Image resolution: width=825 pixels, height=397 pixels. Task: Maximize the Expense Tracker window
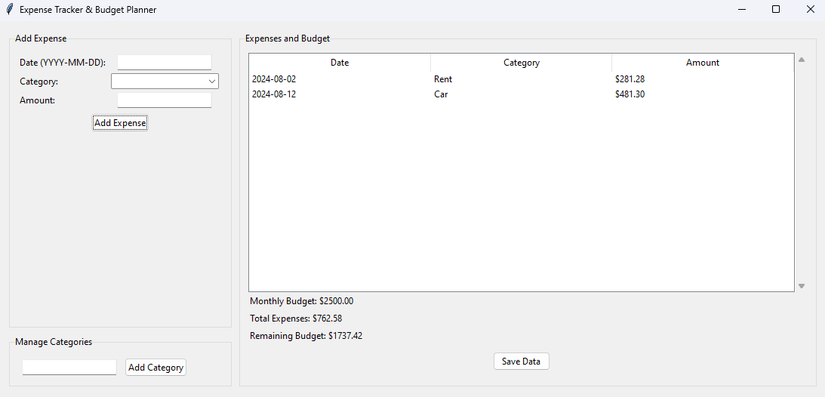coord(776,9)
